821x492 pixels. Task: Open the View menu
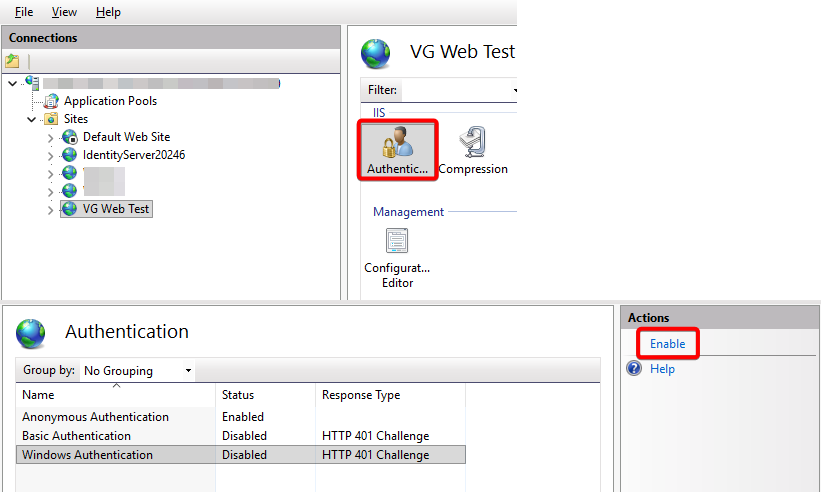click(64, 12)
